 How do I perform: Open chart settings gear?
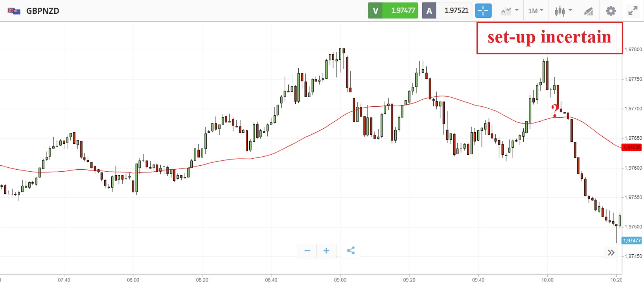pos(611,11)
